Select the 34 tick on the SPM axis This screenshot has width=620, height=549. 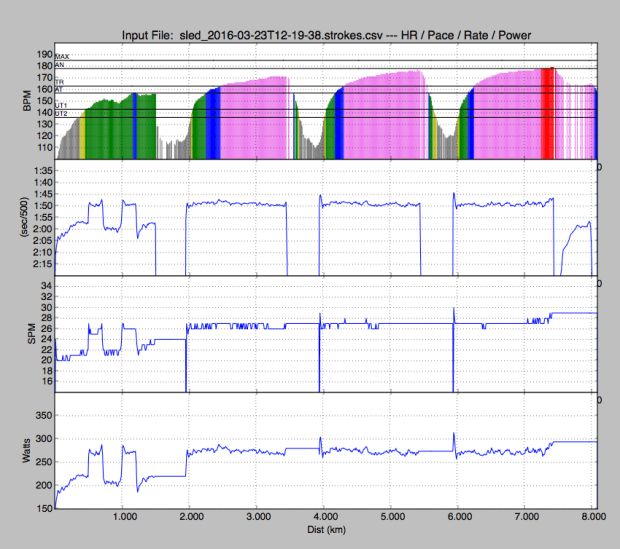[x=44, y=287]
